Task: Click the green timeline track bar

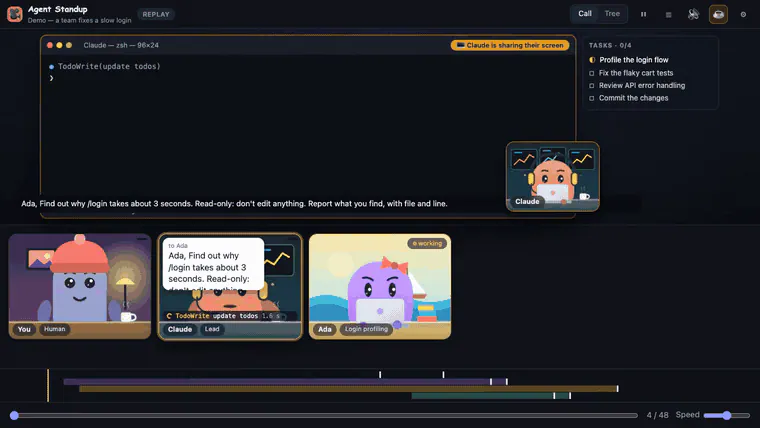Action: pos(491,396)
